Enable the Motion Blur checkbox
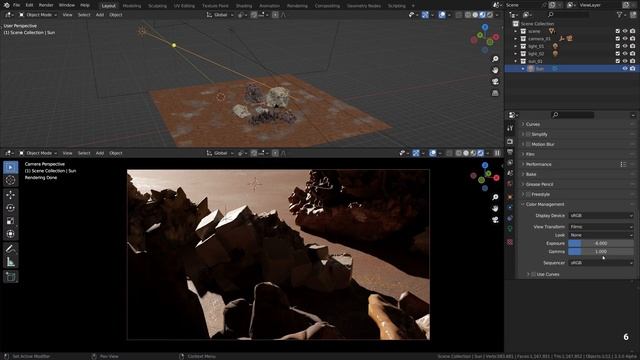640x360 pixels. (528, 144)
